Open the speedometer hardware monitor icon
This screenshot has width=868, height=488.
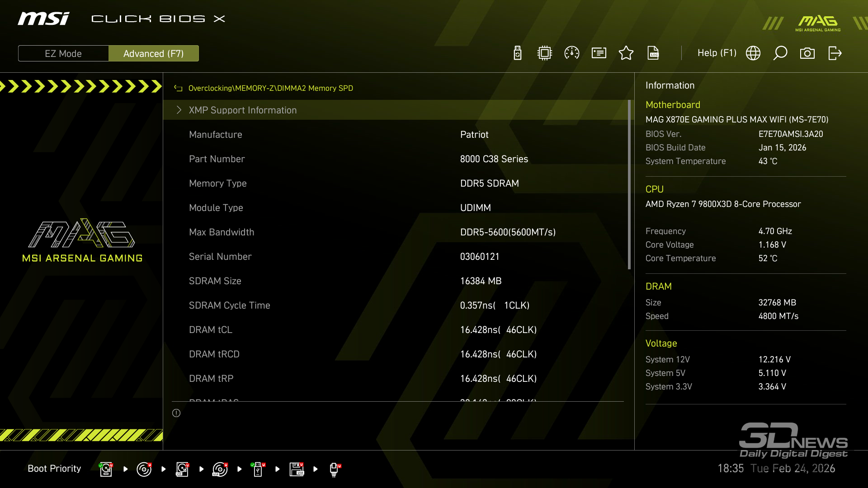click(572, 53)
